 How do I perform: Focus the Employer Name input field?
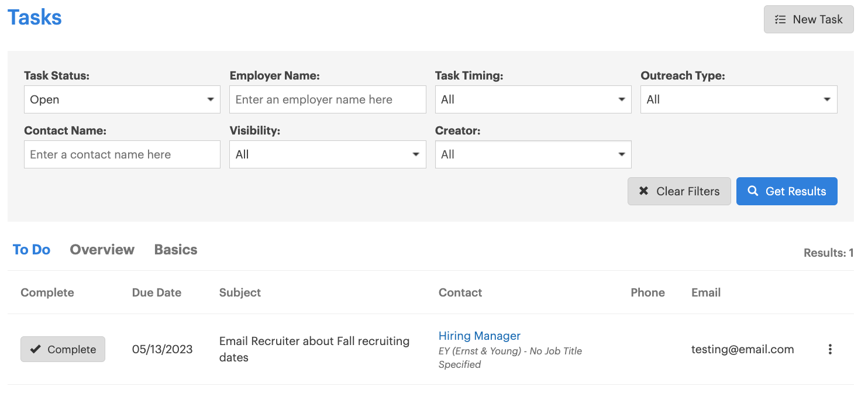coord(328,99)
